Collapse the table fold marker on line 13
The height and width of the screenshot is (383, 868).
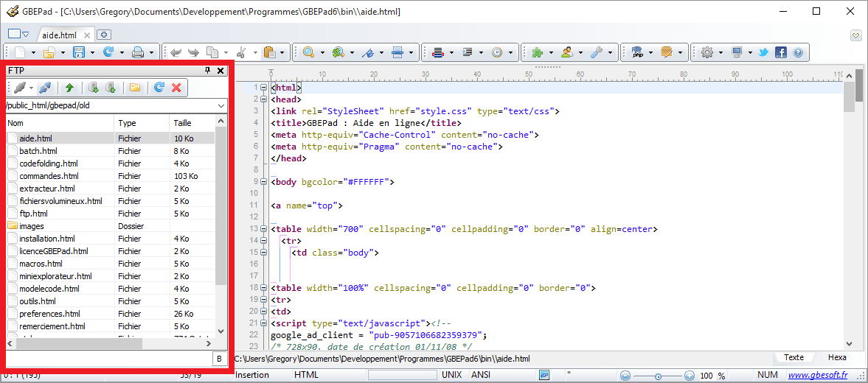pos(263,229)
